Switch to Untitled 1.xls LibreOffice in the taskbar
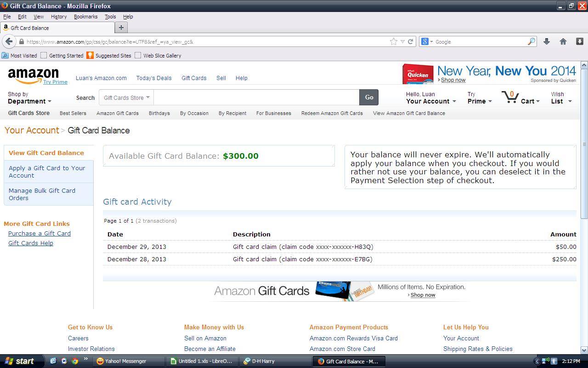The width and height of the screenshot is (588, 368). pyautogui.click(x=202, y=361)
